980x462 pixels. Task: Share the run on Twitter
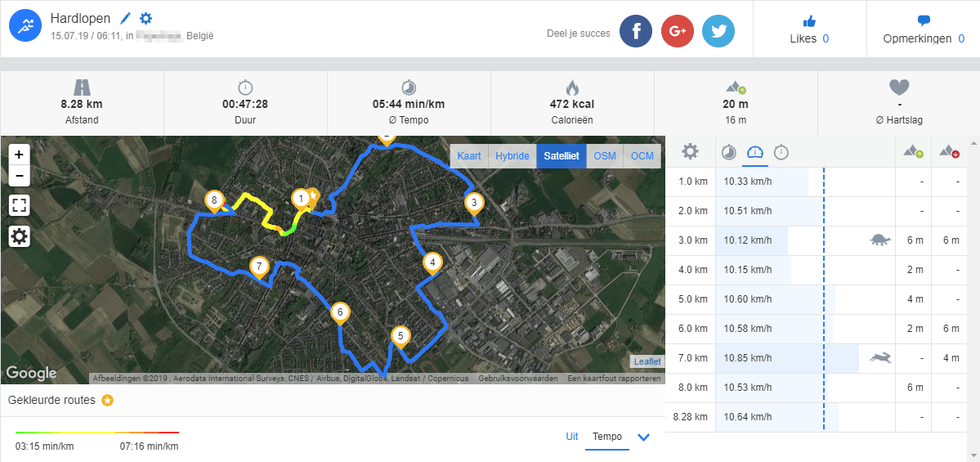coord(718,31)
